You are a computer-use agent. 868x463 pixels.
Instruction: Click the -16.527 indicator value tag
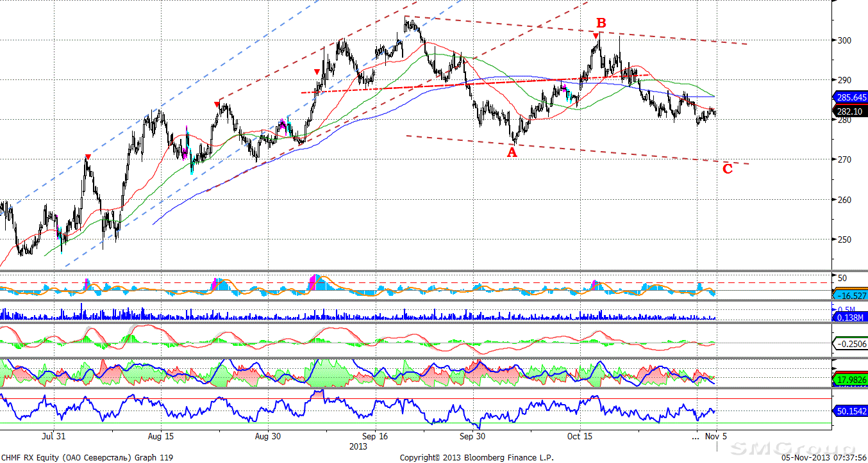(x=851, y=295)
